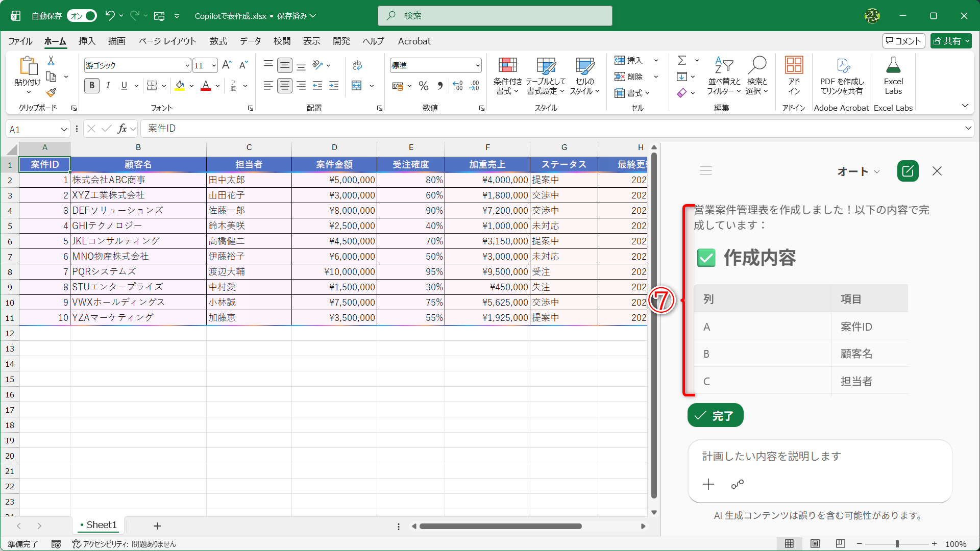980x551 pixels.
Task: Select the Sheet1 tab
Action: 99,525
